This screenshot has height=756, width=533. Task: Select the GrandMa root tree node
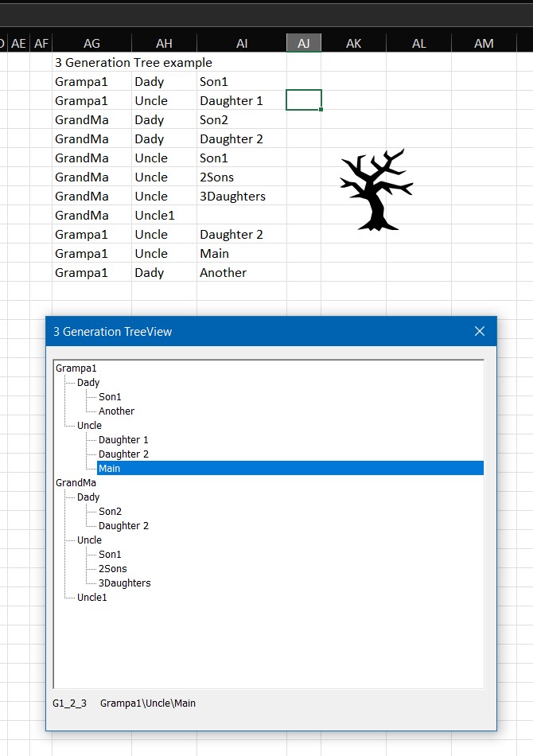[x=76, y=483]
